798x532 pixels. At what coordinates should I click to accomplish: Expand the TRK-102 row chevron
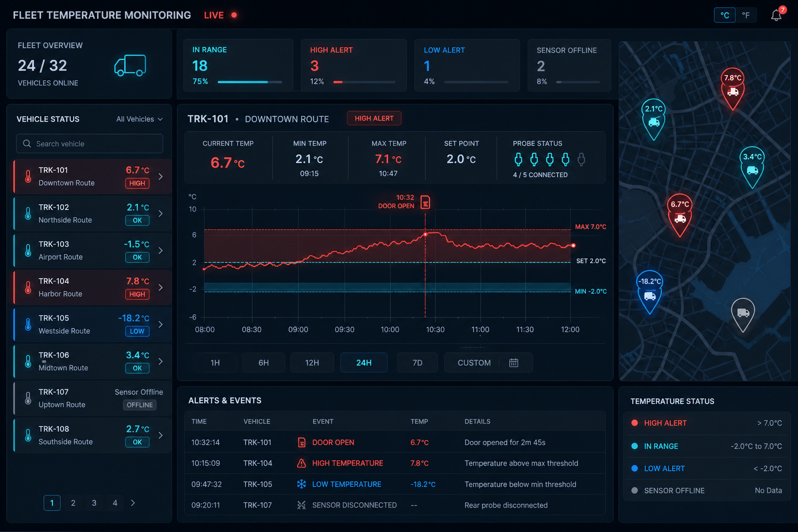tap(161, 214)
